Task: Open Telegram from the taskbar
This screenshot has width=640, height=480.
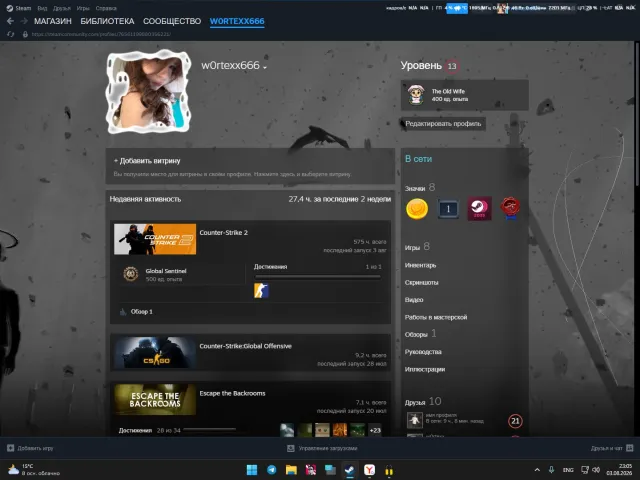Action: click(x=271, y=470)
